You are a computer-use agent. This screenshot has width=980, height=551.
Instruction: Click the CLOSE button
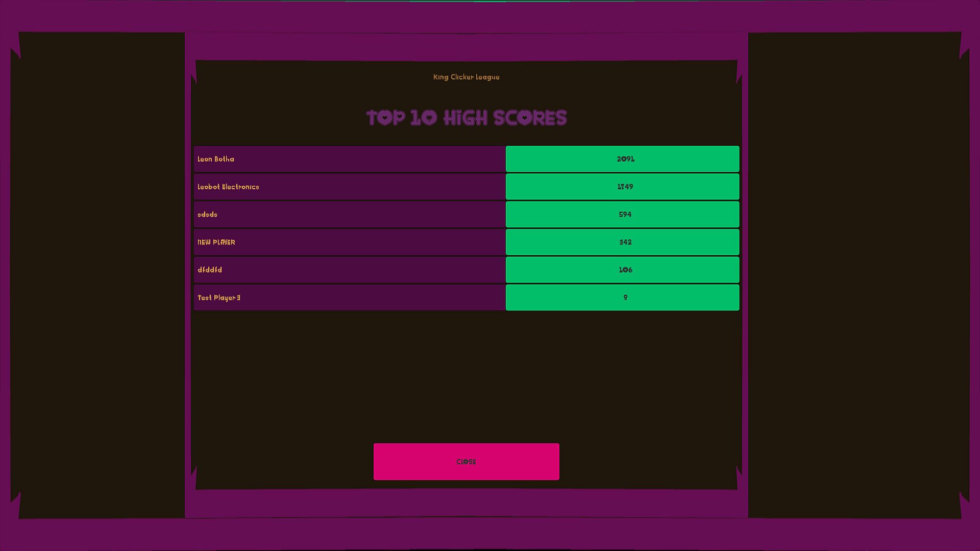pos(466,462)
